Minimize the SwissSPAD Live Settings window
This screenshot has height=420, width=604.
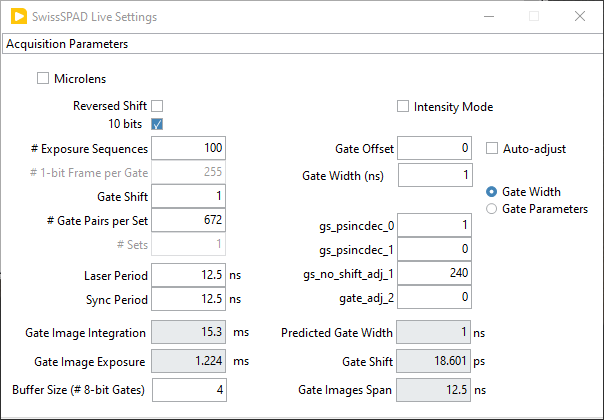[x=489, y=16]
